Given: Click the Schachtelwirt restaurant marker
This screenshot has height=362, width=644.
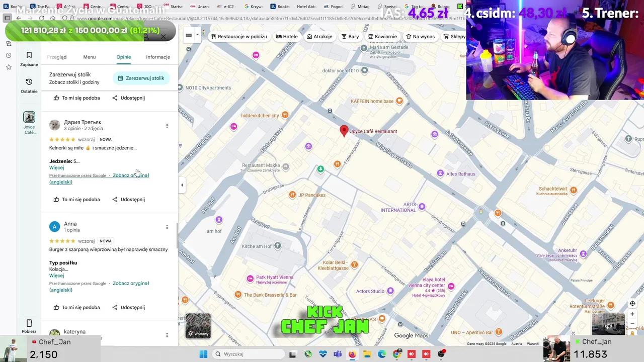Looking at the screenshot, I should click(573, 190).
